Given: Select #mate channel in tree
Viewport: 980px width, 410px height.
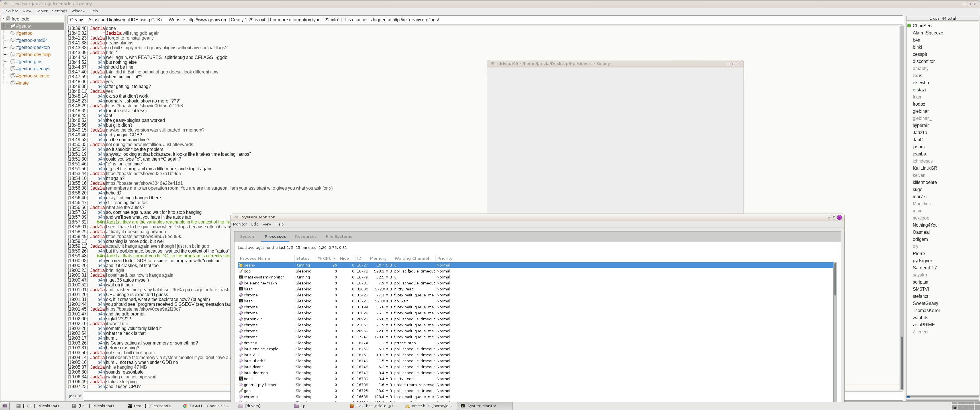Looking at the screenshot, I should 22,83.
